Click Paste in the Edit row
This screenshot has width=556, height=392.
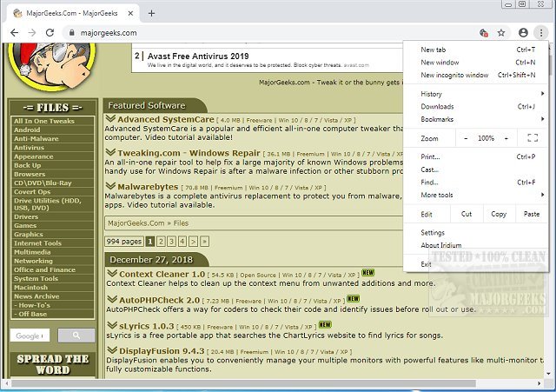coord(532,214)
